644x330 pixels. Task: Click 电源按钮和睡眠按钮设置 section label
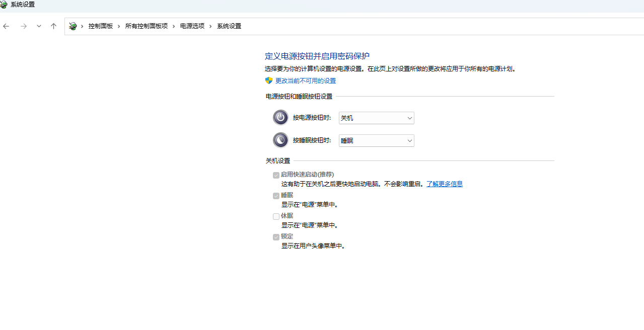[x=299, y=96]
